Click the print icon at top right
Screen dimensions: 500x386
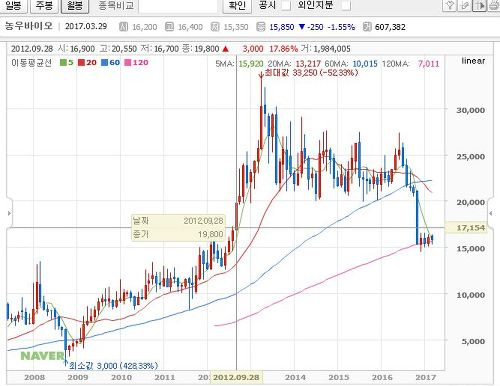pos(494,5)
